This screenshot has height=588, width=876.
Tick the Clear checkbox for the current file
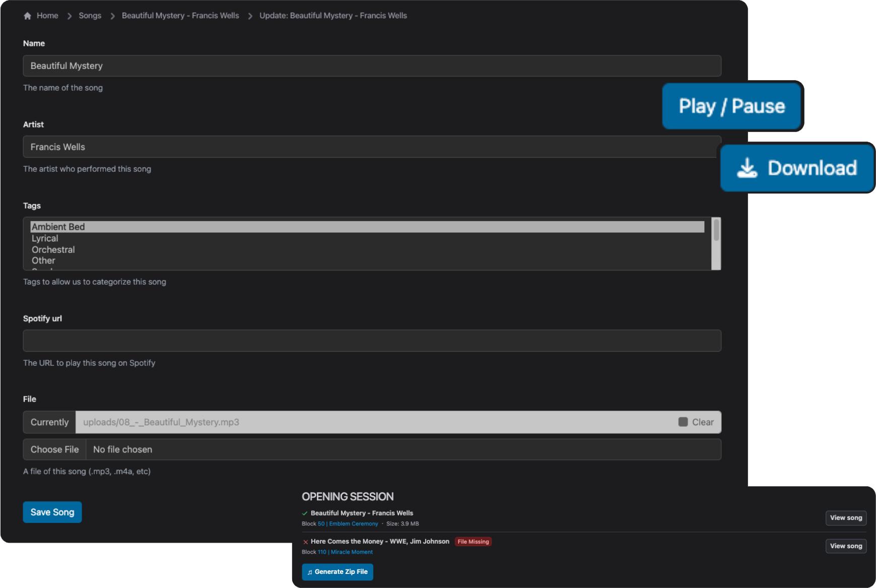click(683, 422)
